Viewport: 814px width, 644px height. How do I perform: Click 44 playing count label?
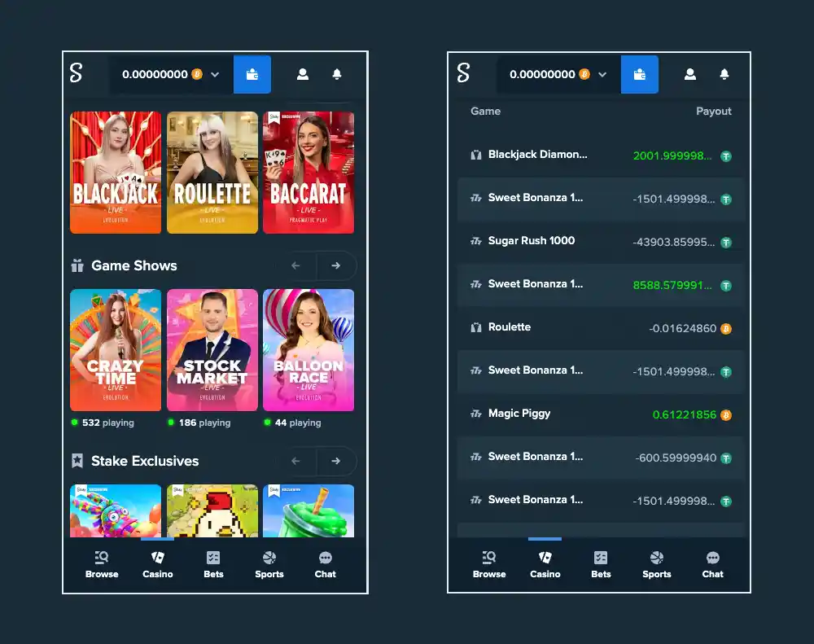pyautogui.click(x=298, y=423)
